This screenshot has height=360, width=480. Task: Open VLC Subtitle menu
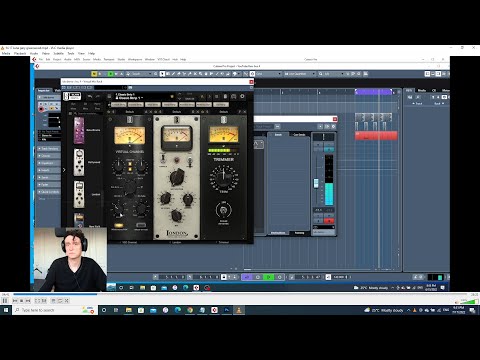click(x=59, y=53)
